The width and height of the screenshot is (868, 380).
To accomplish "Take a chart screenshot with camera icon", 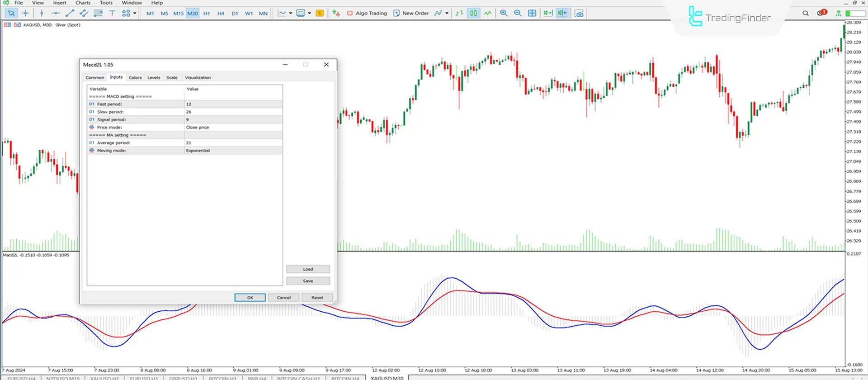I will tap(579, 13).
